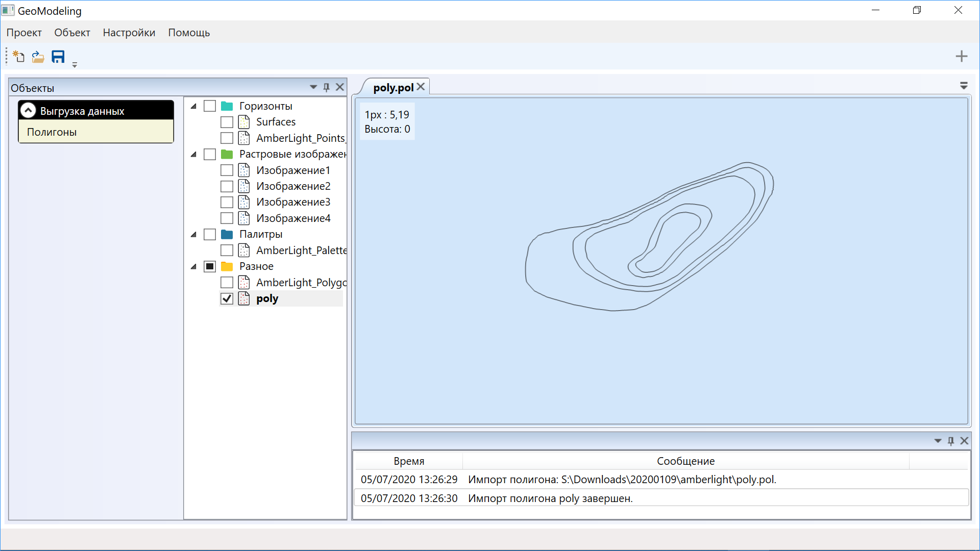980x551 pixels.
Task: Collapse the Палитры tree folder
Action: point(194,235)
